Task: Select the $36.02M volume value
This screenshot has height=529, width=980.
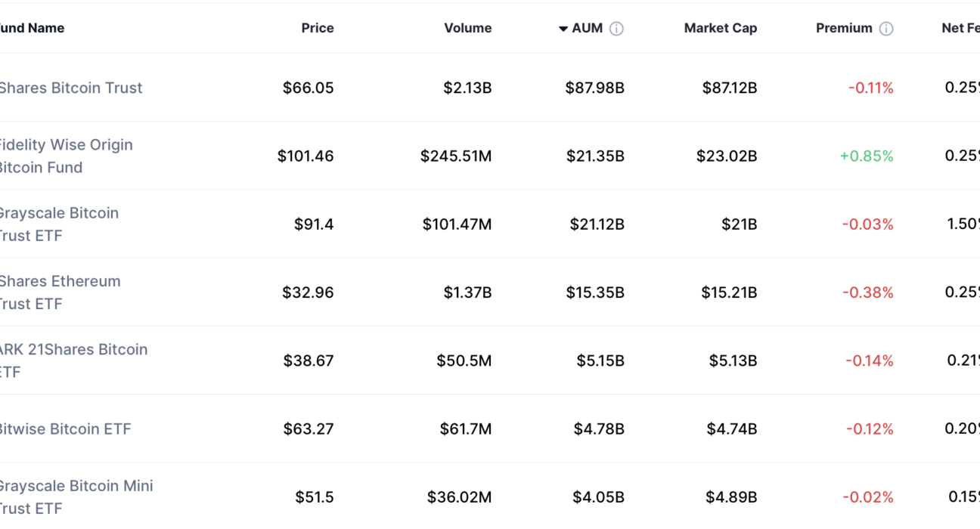Action: pos(460,497)
